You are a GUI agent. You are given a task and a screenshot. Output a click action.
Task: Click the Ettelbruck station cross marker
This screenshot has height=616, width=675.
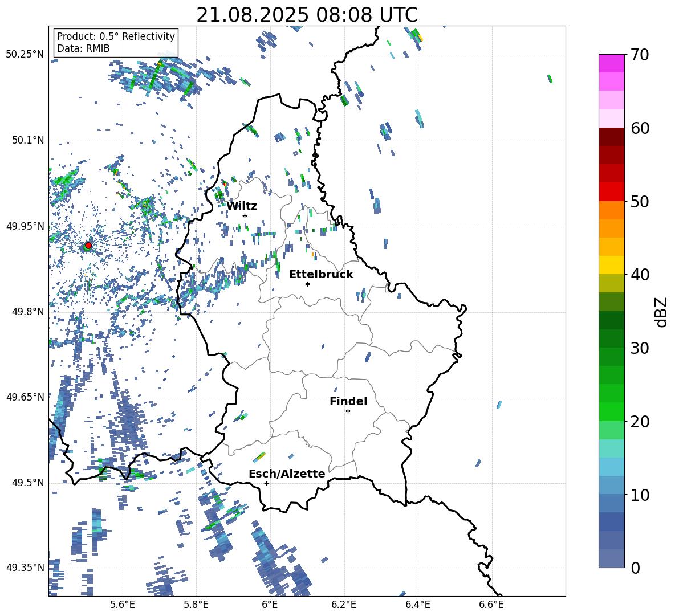[x=307, y=284]
